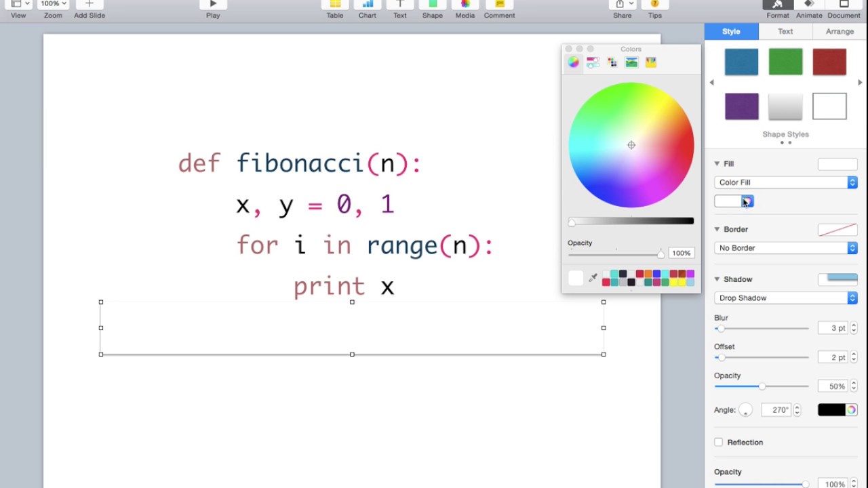Collapse the Shadow section
Screen dimensions: 868x488
click(x=717, y=279)
